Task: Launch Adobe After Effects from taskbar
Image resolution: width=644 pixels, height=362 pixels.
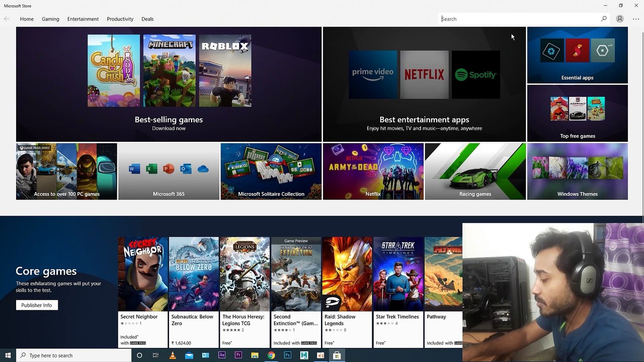Action: (x=222, y=355)
